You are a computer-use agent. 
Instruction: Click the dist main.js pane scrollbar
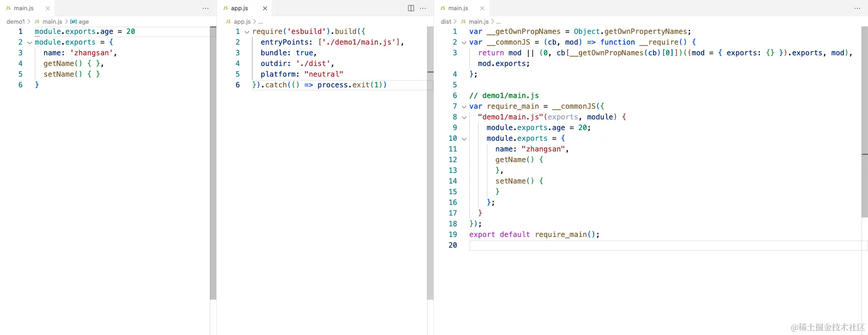(x=865, y=122)
